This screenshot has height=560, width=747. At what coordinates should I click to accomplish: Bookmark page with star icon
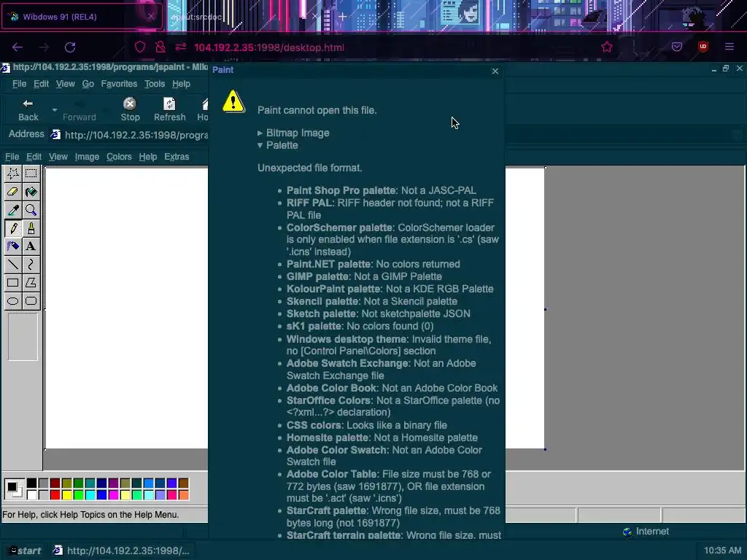point(606,47)
